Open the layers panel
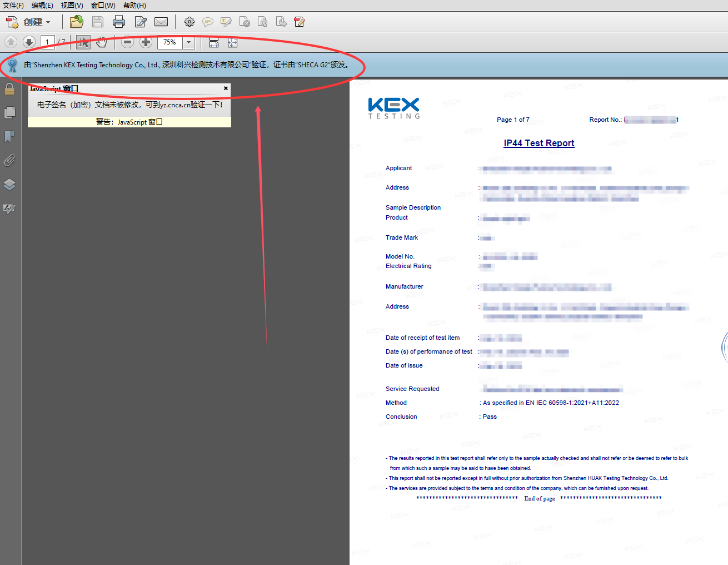Screen dimensions: 728x565 pos(9,185)
